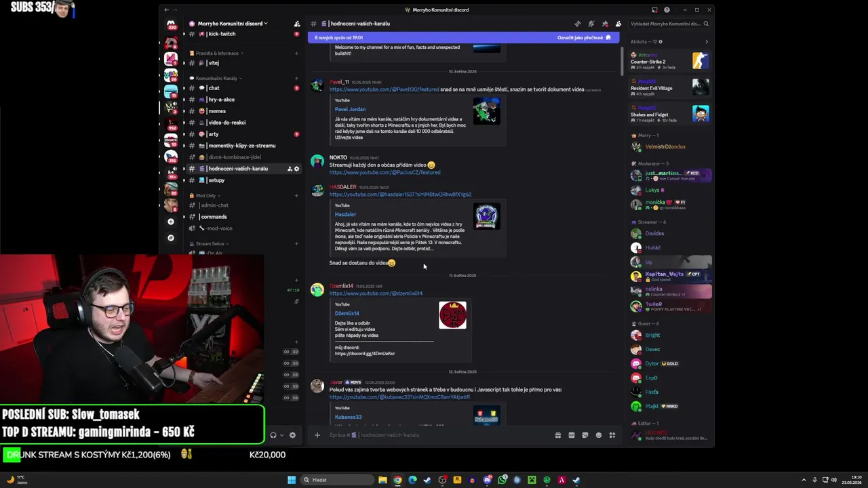Open Discover compass icon in server list
The height and width of the screenshot is (488, 868).
tap(171, 238)
